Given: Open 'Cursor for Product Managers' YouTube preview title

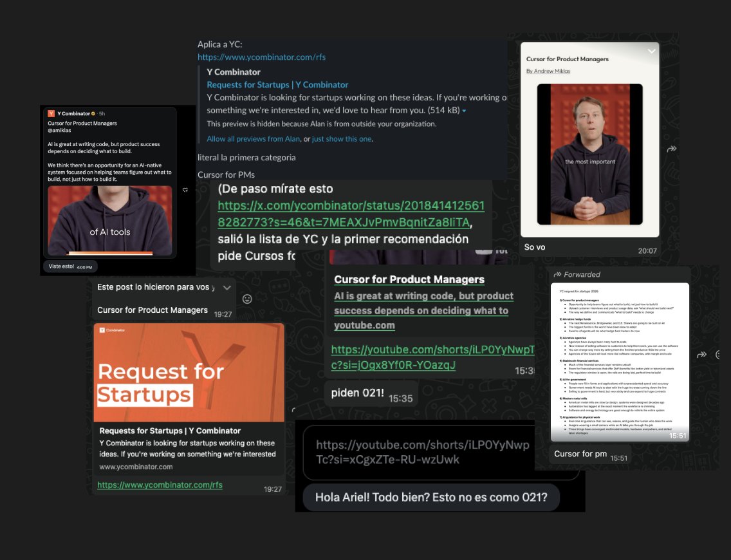Looking at the screenshot, I should pyautogui.click(x=409, y=279).
